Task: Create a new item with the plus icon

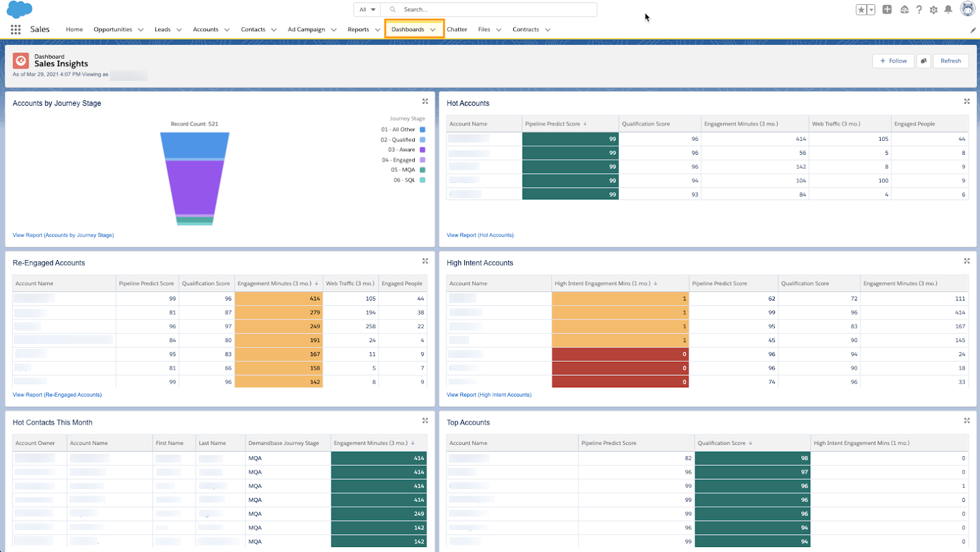Action: [887, 9]
